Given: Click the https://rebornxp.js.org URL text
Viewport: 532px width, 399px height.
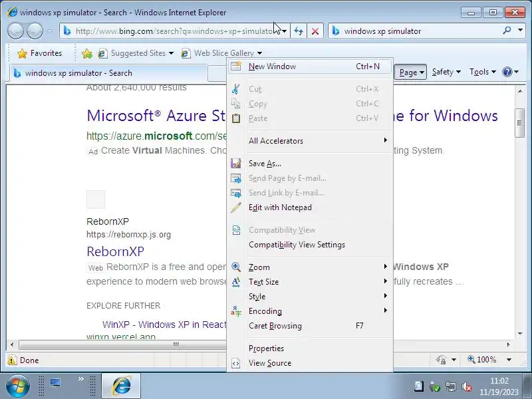Looking at the screenshot, I should 128,235.
